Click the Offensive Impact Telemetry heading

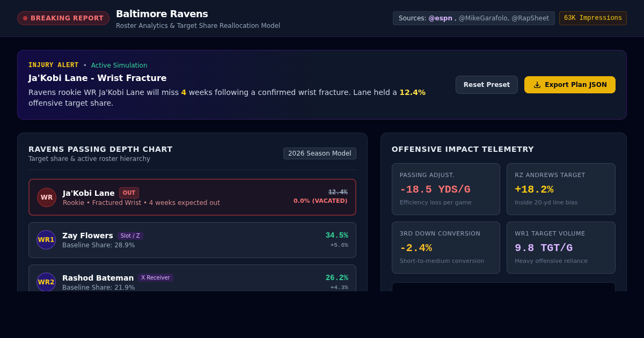463,149
